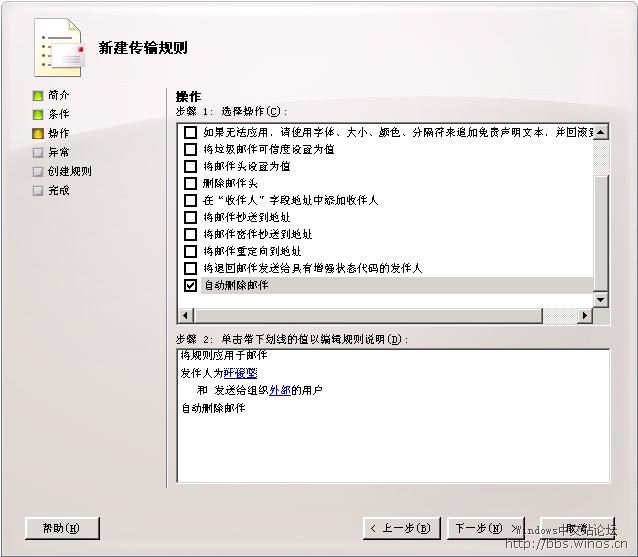Image resolution: width=638 pixels, height=557 pixels.
Task: Uncheck the 自动删除邮件 checkbox
Action: (191, 286)
